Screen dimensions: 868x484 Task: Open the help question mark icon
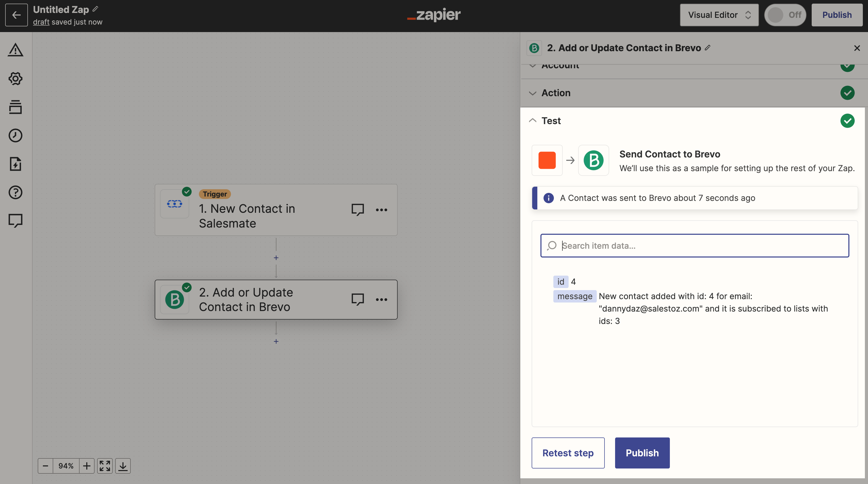pyautogui.click(x=16, y=193)
